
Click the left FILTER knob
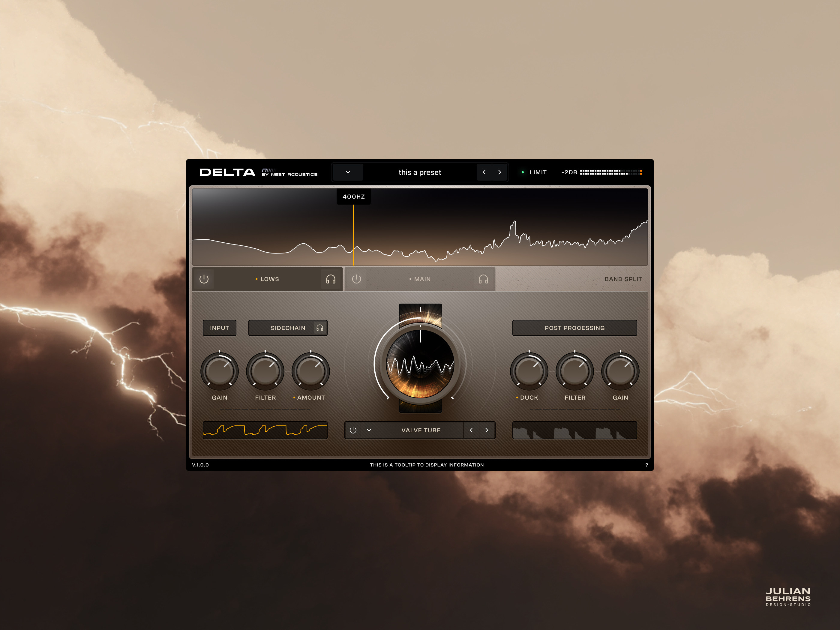coord(265,371)
